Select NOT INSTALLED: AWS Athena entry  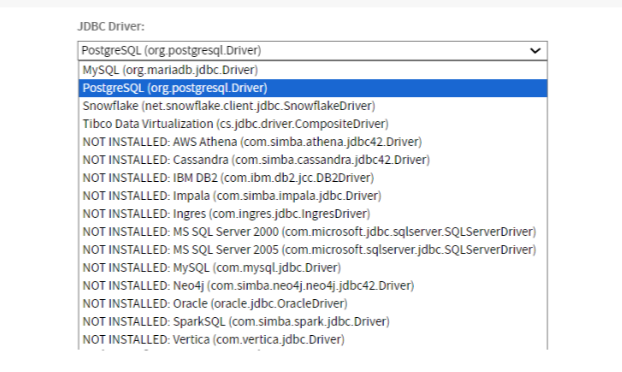pos(313,142)
